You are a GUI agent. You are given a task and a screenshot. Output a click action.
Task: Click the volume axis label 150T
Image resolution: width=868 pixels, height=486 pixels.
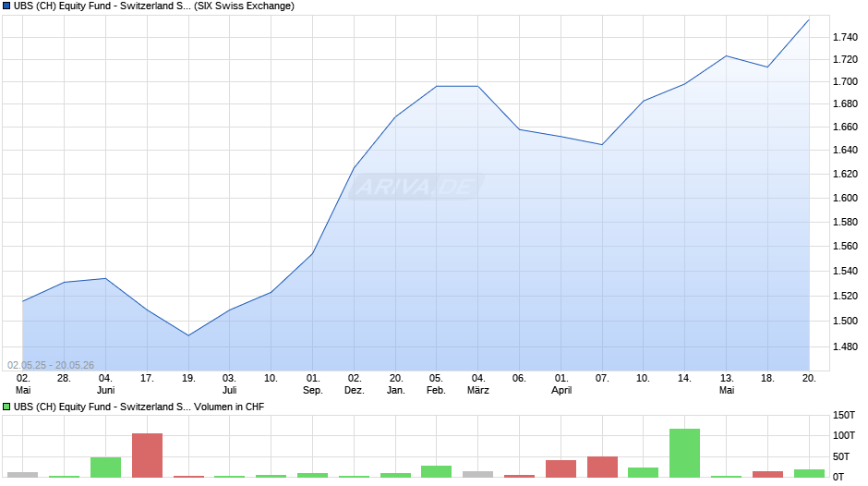844,415
